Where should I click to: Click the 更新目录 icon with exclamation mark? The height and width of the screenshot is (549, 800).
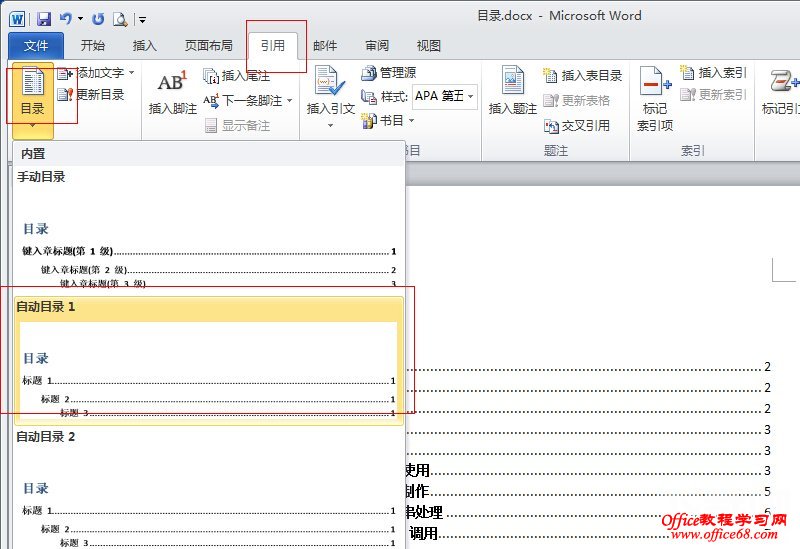point(65,94)
